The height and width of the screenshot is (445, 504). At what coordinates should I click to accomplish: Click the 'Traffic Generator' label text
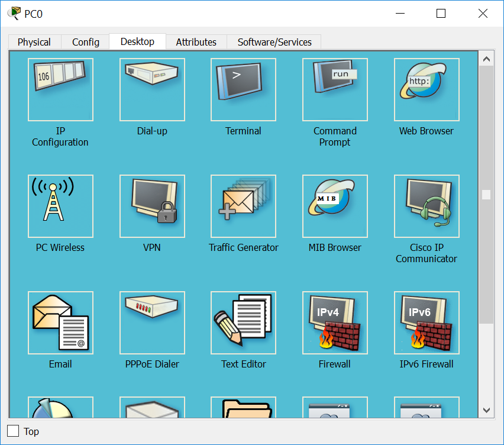(x=243, y=247)
